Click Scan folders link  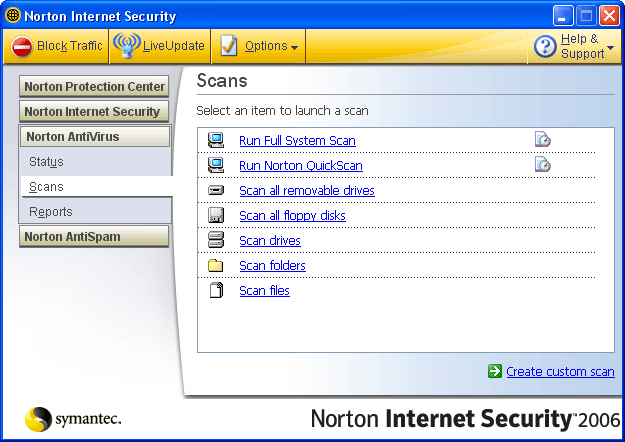(272, 265)
